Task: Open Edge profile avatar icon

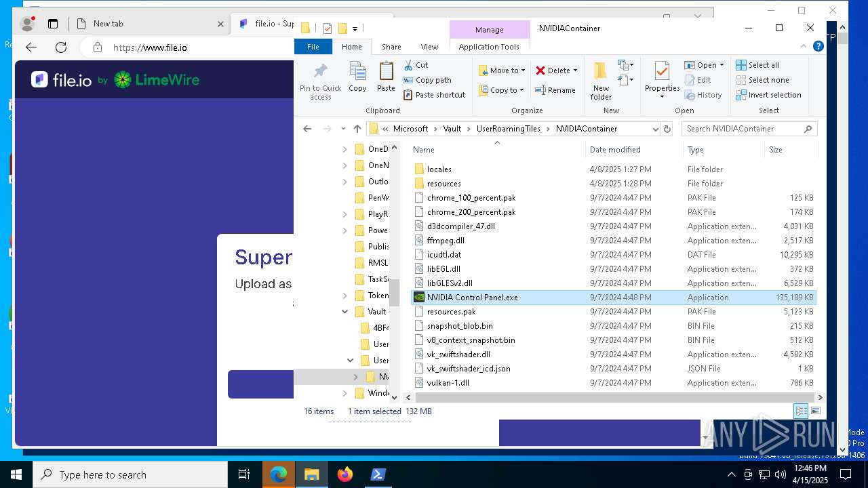Action: [28, 24]
